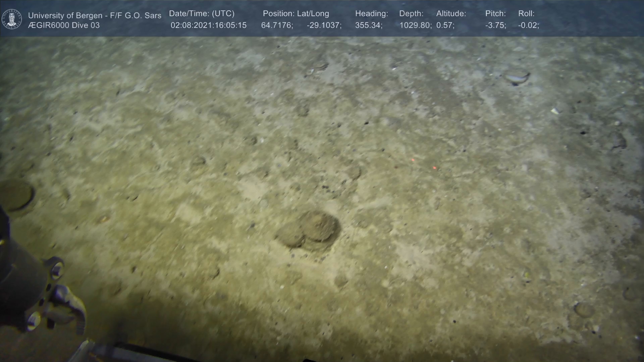
Task: Click the 'Date/Time: (UTC)' header
Action: pos(202,14)
